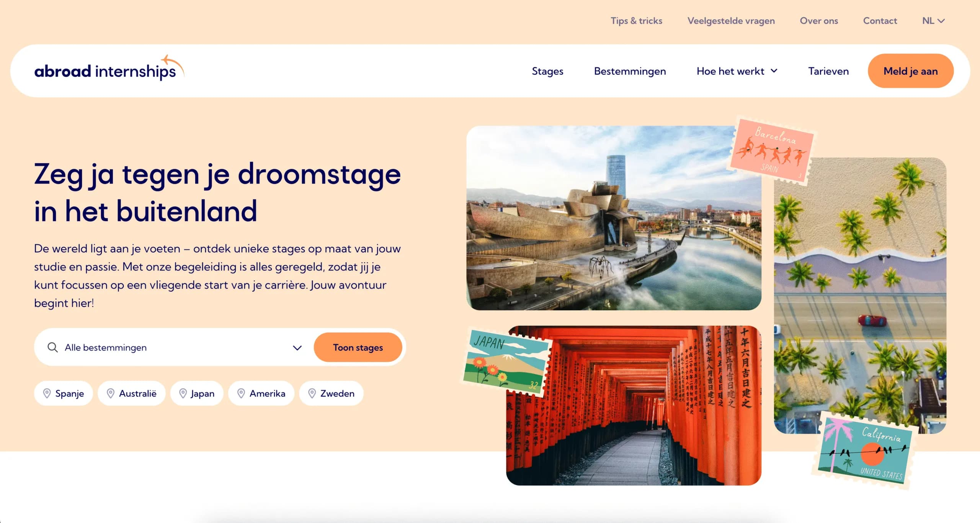This screenshot has width=980, height=523.
Task: Pick the Amerika destination chip
Action: coord(261,393)
